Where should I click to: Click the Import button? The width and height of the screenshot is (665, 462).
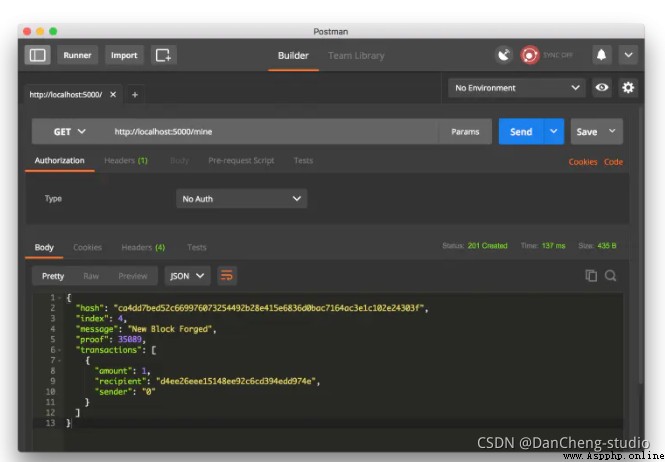coord(124,55)
